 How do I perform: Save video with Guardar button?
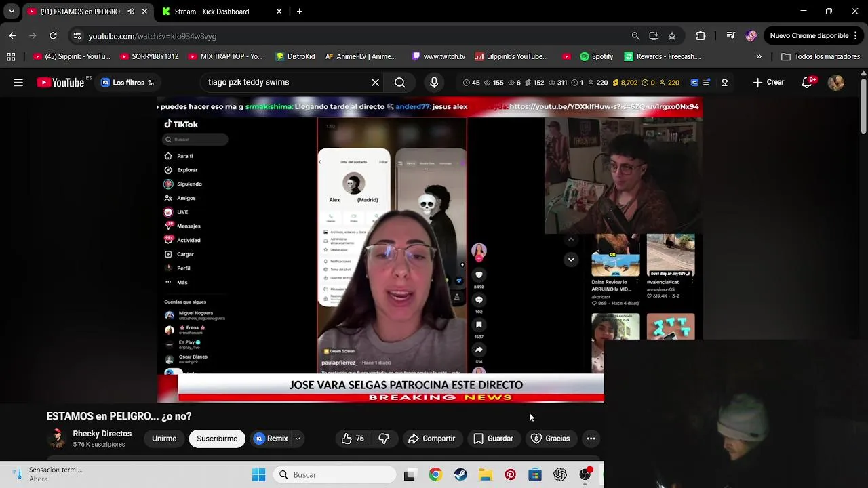[x=494, y=439]
